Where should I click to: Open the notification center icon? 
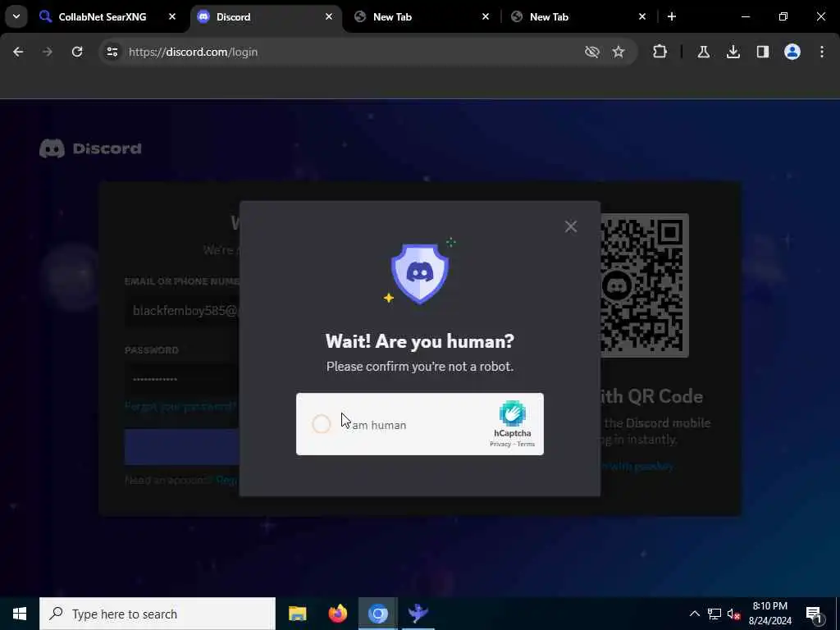(x=815, y=614)
